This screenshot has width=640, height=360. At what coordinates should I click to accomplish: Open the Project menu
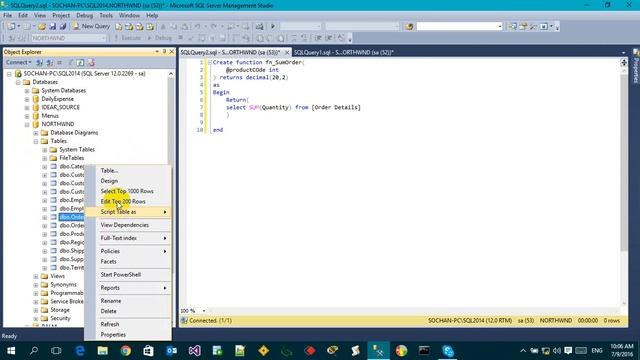point(61,15)
